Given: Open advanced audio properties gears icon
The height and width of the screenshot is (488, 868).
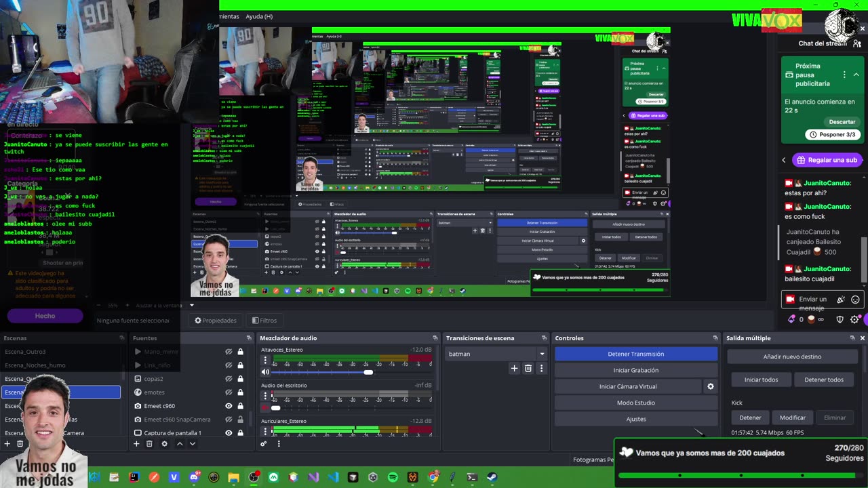Looking at the screenshot, I should (x=264, y=444).
